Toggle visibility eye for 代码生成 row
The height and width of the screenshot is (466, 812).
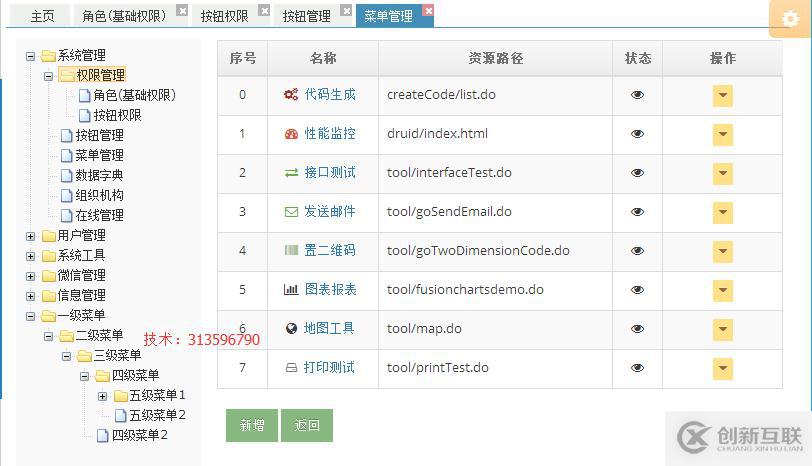637,95
